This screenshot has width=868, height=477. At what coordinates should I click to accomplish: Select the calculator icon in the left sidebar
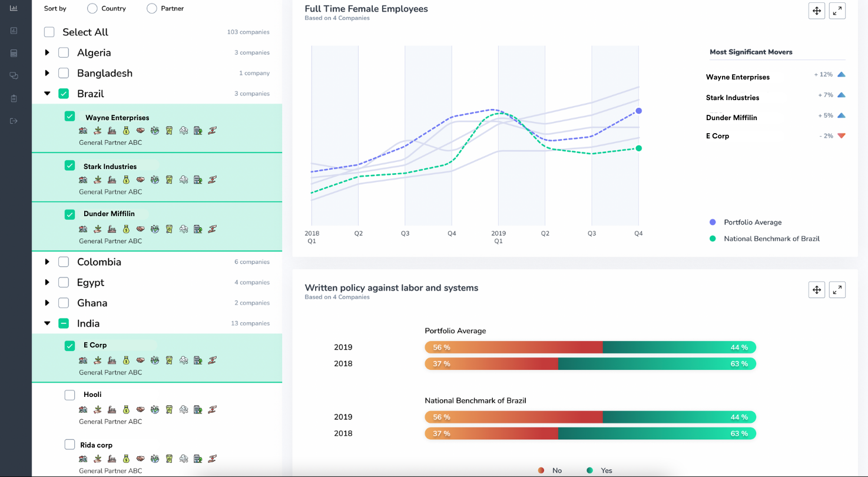click(x=14, y=53)
